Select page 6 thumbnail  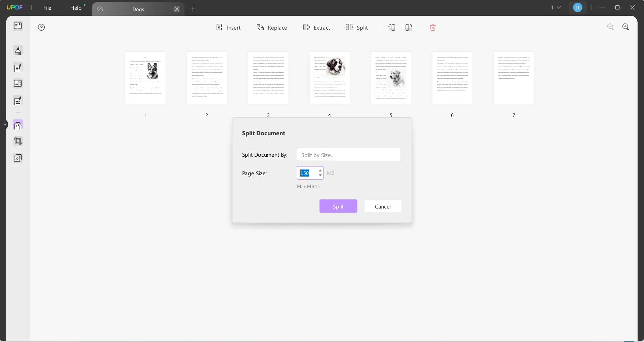point(452,78)
